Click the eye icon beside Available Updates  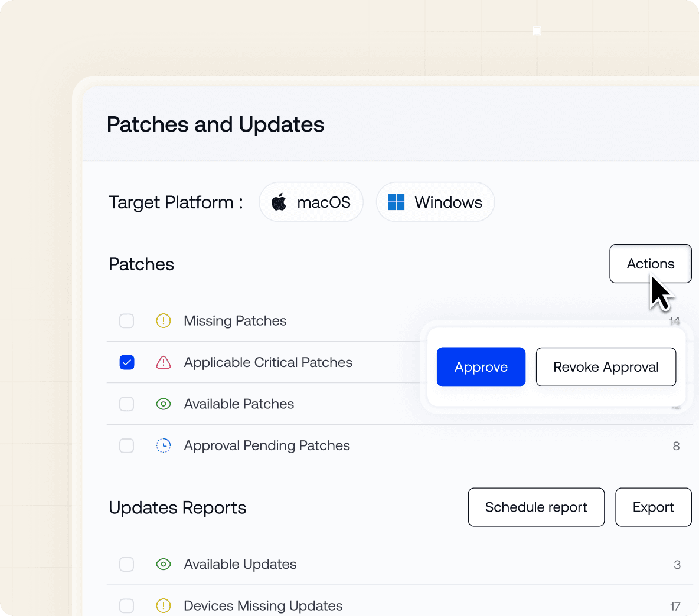[164, 565]
